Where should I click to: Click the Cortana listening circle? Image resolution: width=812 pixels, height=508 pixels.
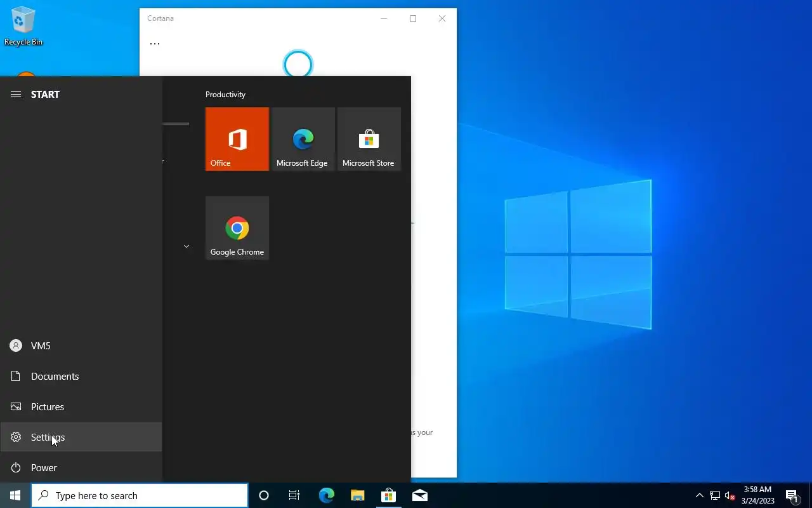point(298,64)
